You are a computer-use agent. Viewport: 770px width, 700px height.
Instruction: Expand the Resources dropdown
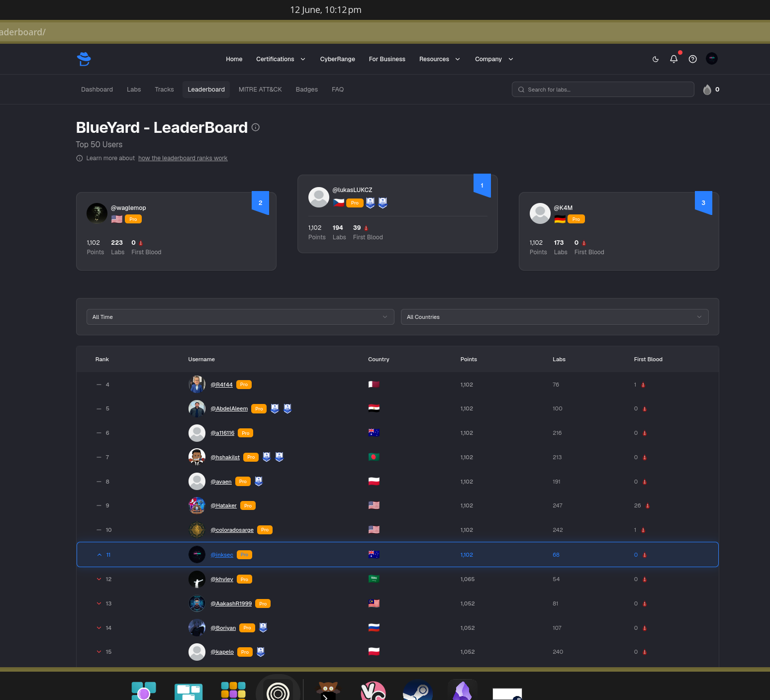(x=440, y=59)
